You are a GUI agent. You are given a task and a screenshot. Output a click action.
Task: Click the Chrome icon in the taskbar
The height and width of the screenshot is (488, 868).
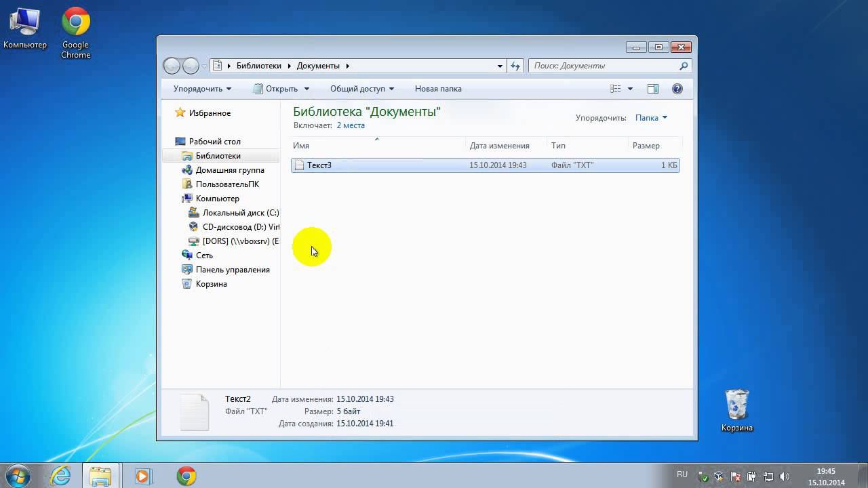coord(186,476)
